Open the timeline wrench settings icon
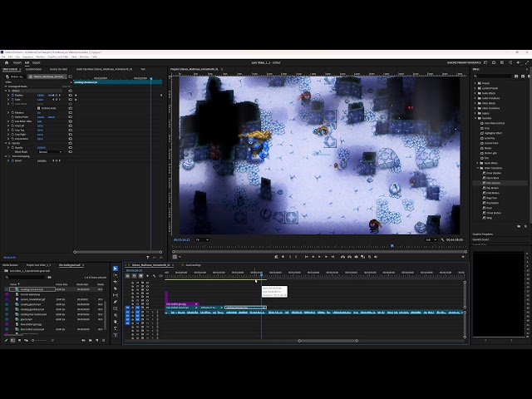Screen dimensions: 532x399 tap(154, 276)
